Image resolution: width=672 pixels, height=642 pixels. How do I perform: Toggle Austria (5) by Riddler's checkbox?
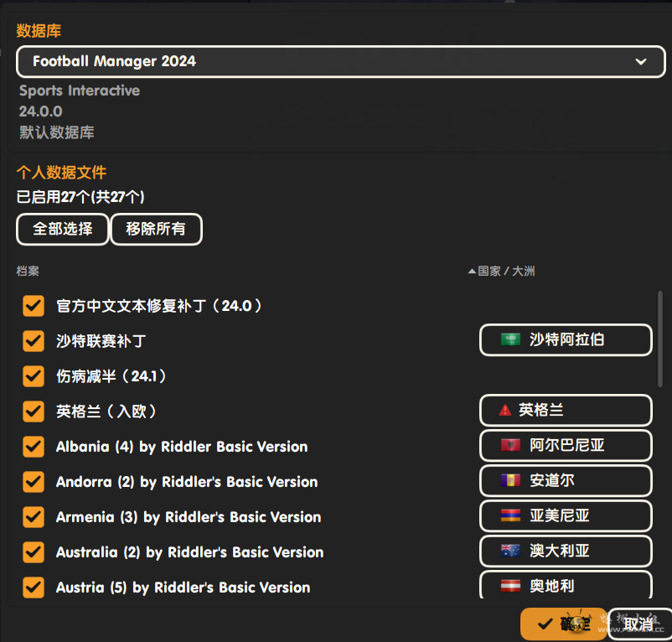[x=34, y=588]
